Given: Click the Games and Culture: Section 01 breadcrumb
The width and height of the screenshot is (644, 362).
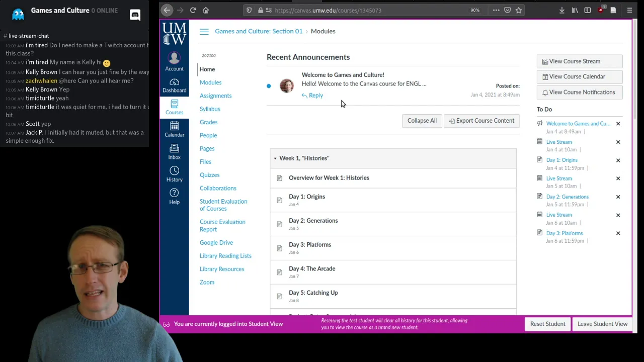Looking at the screenshot, I should [x=259, y=31].
